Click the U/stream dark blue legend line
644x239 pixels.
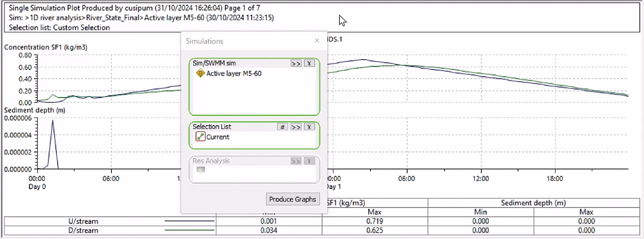189,221
